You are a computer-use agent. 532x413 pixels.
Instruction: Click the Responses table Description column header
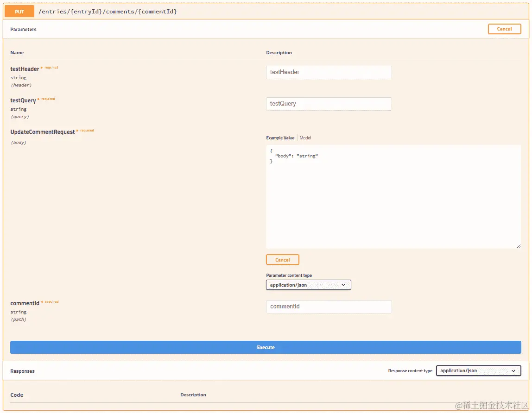coord(193,394)
